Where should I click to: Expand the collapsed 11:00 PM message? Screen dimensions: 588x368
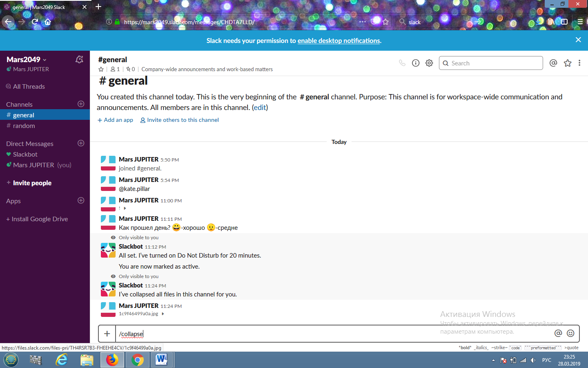125,209
